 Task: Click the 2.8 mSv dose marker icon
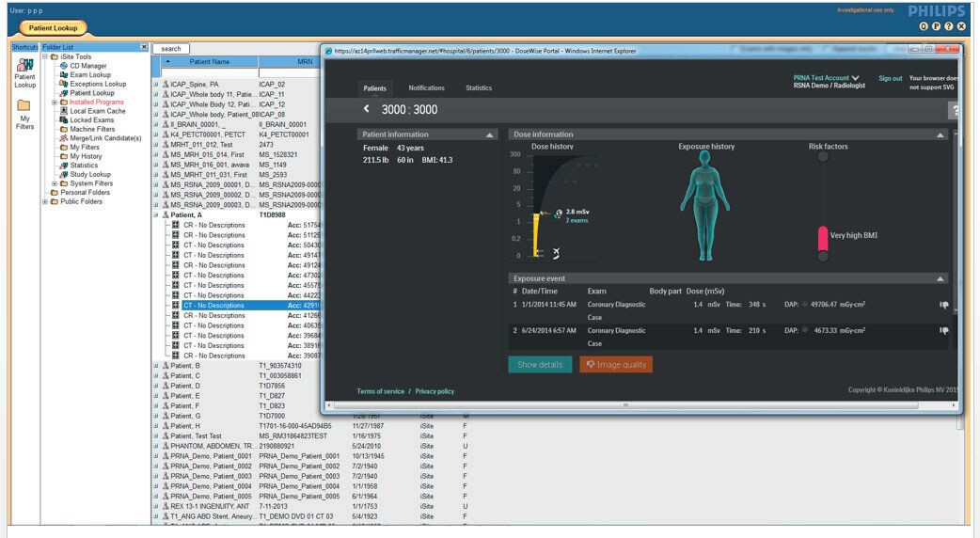(x=558, y=214)
